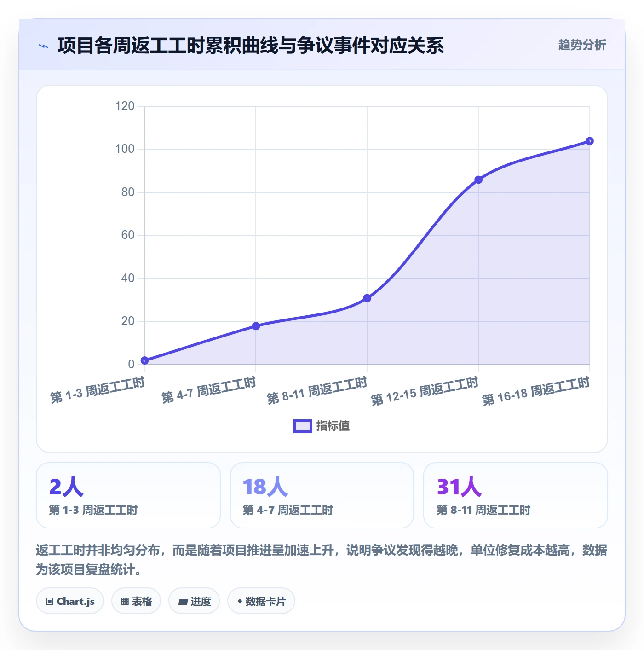Click the chart point for 第 16-18 周返工工时
Viewport: 644px width, 650px height.
point(590,141)
